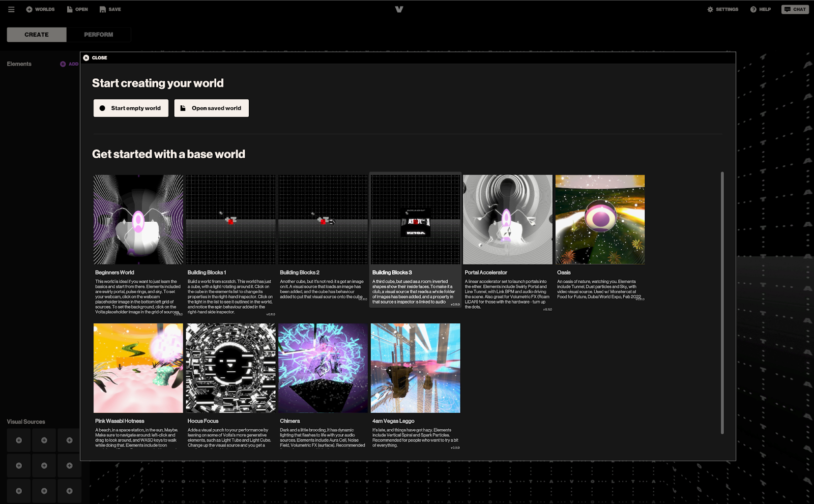Screen dimensions: 814x504
Task: Open the Help question icon
Action: click(753, 9)
